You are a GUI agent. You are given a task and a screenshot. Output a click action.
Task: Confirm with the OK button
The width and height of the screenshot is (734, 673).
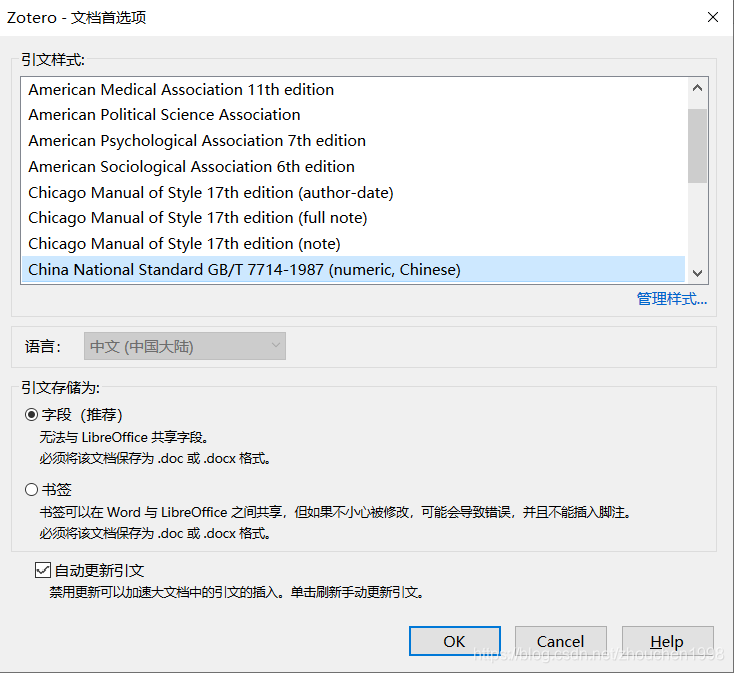click(x=455, y=641)
